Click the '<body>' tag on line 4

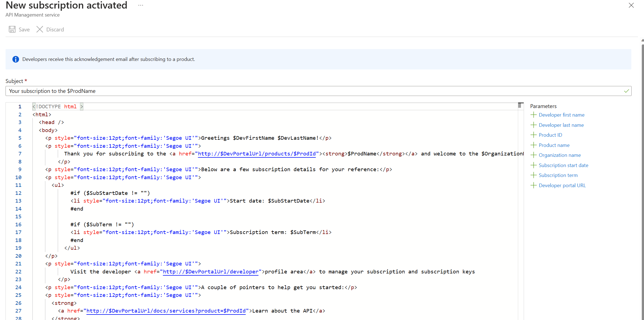point(48,130)
